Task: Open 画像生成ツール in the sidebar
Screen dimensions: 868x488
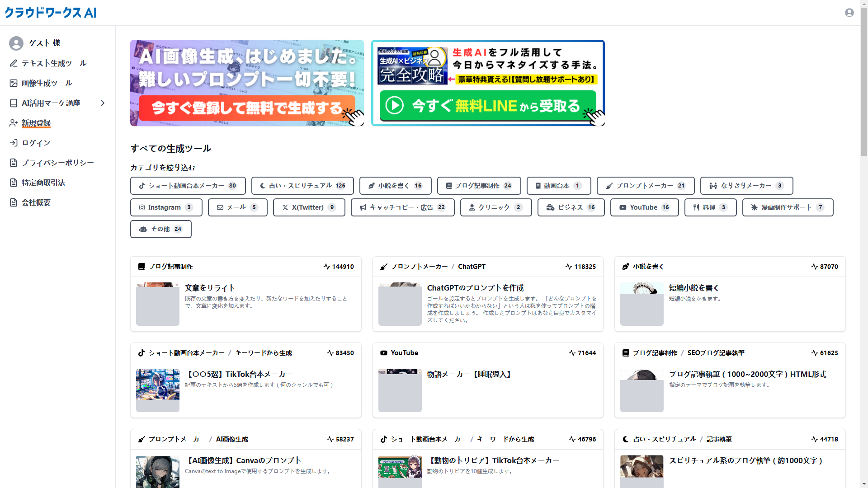Action: tap(47, 83)
